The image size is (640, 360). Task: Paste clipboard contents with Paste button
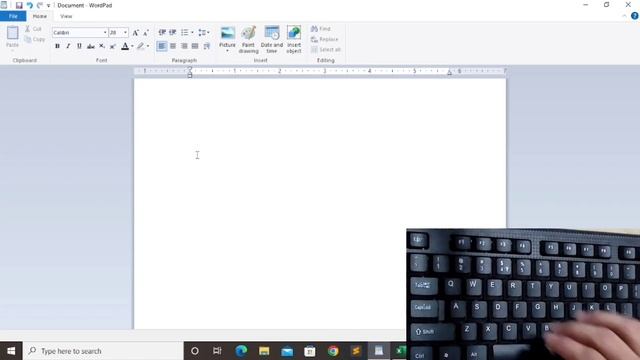tap(12, 38)
